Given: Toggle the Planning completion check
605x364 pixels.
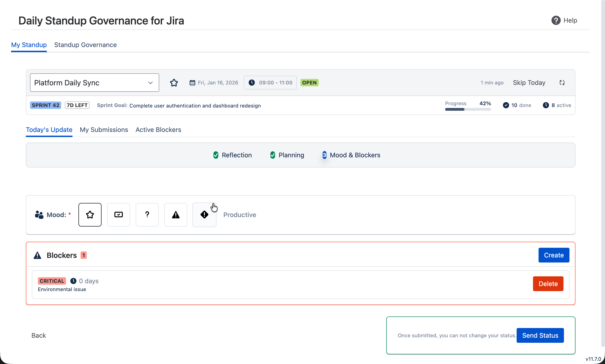Looking at the screenshot, I should tap(273, 155).
